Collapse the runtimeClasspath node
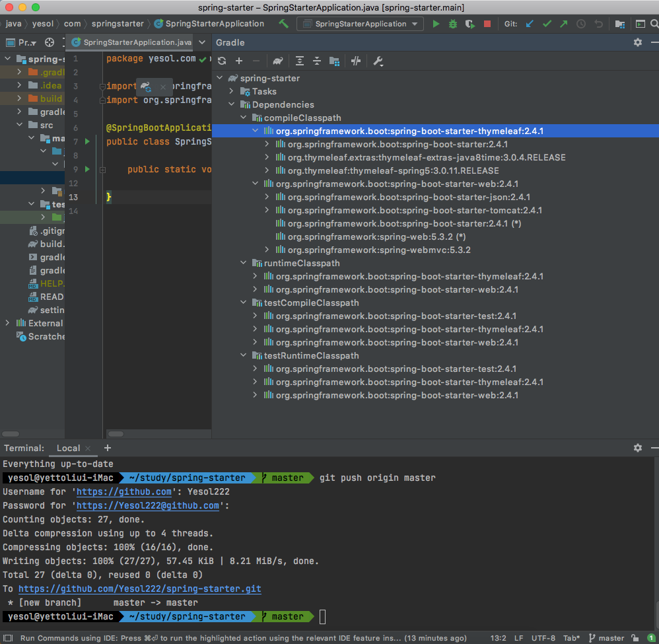659x644 pixels. [244, 263]
